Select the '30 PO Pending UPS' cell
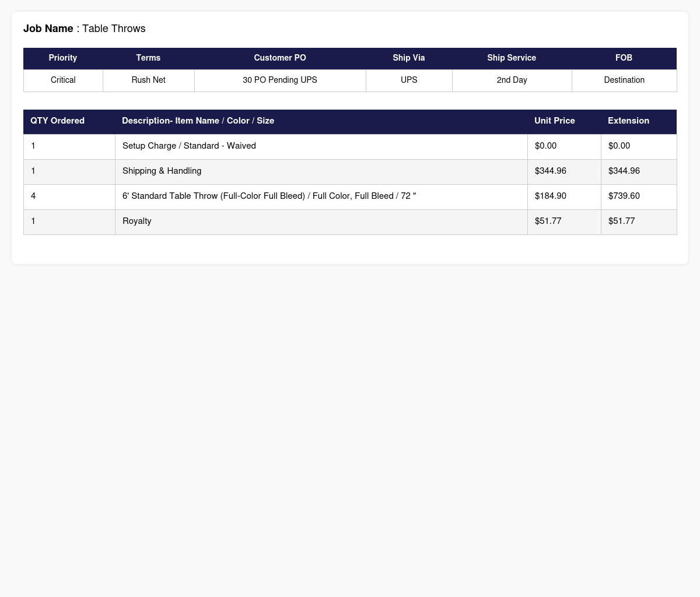Image resolution: width=700 pixels, height=597 pixels. click(x=280, y=80)
